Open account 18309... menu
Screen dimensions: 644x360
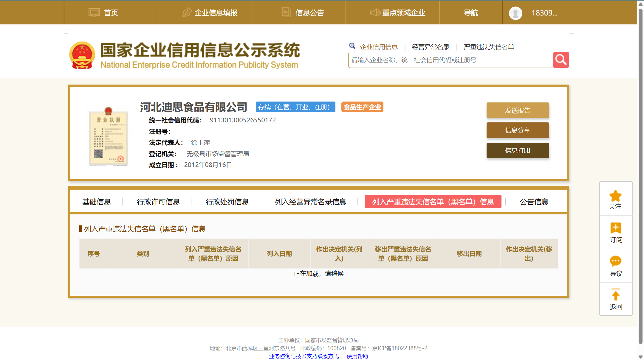click(x=544, y=13)
